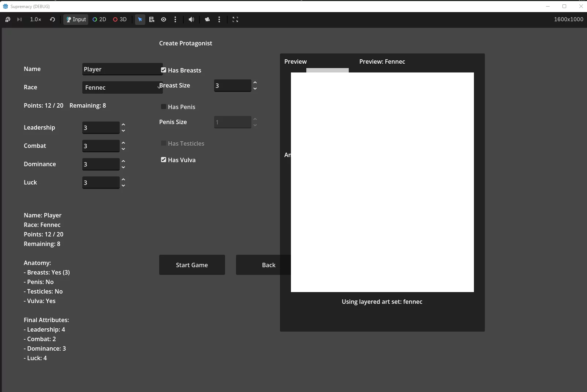Uncheck the Has Vulva checkbox
Viewport: 587px width, 392px height.
tap(164, 160)
